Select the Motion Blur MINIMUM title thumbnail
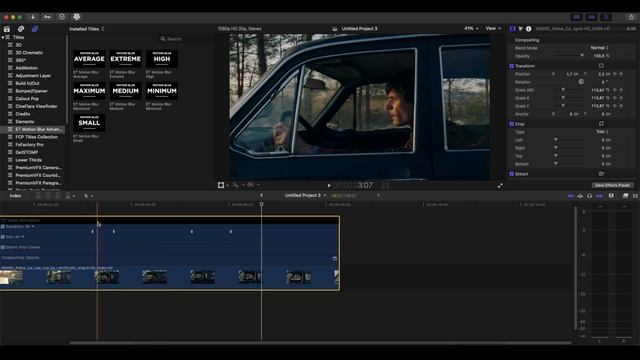Image resolution: width=640 pixels, height=360 pixels. click(x=162, y=91)
